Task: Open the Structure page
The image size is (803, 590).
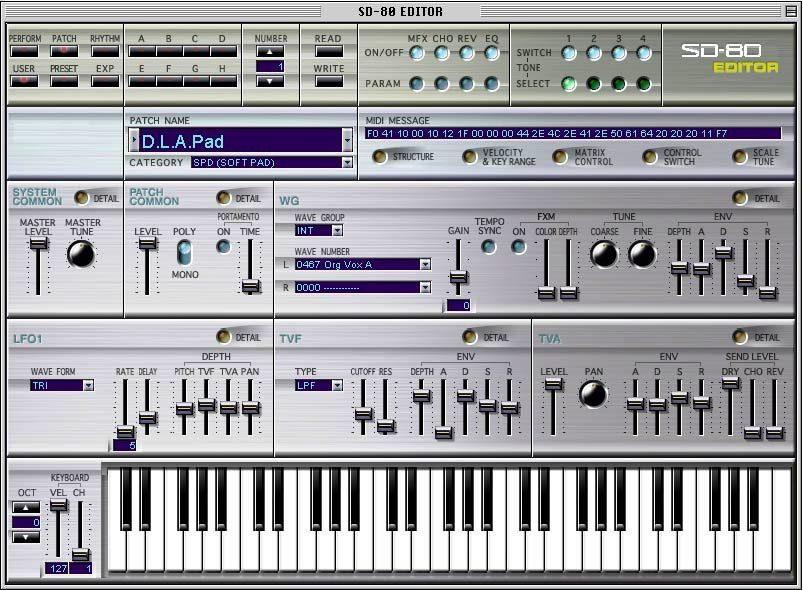Action: pyautogui.click(x=379, y=157)
